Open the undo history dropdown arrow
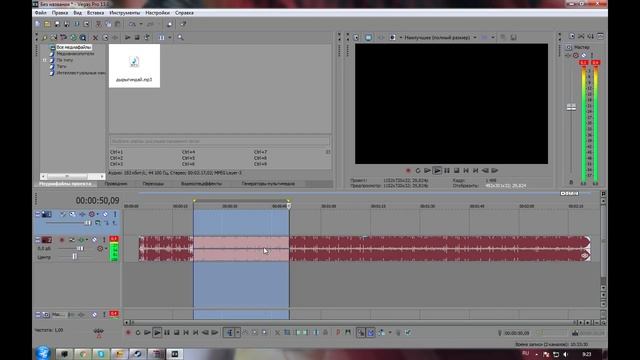Screen dimensions: 640x360 click(x=141, y=24)
